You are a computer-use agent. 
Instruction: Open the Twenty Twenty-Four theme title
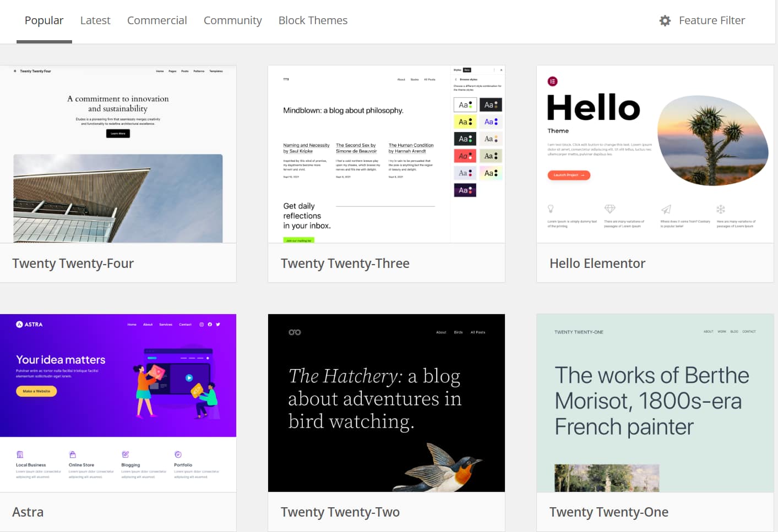tap(73, 264)
